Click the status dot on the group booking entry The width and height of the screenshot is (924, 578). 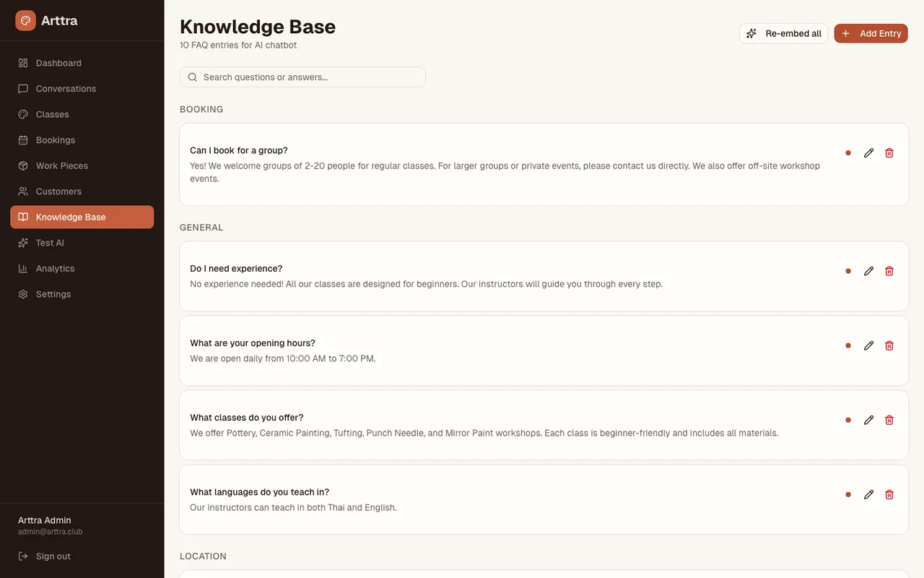848,153
